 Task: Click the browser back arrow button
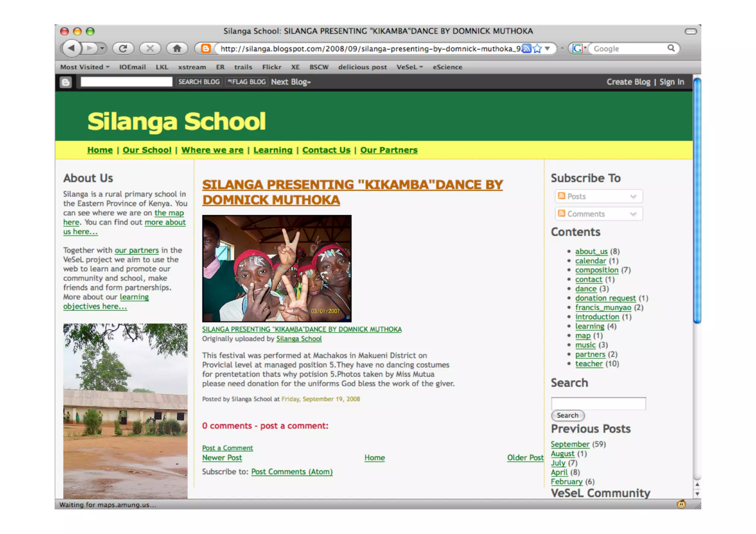(x=72, y=48)
